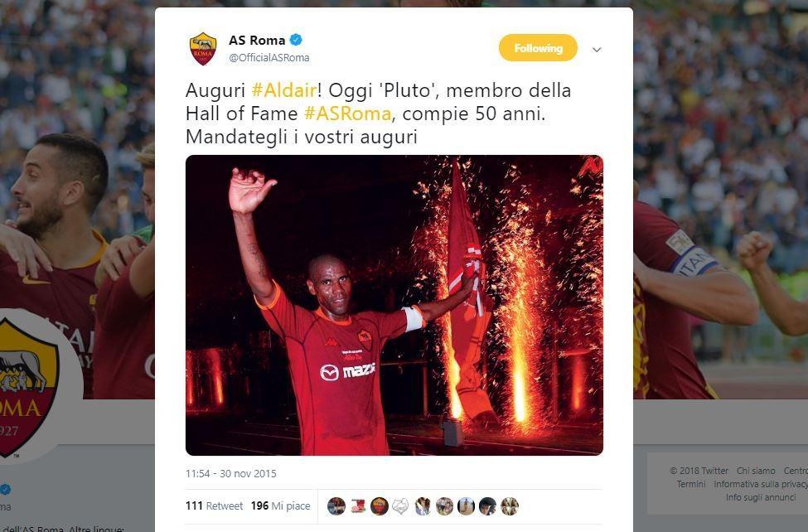Click the last liker avatar in the row
The image size is (808, 532).
(x=510, y=506)
